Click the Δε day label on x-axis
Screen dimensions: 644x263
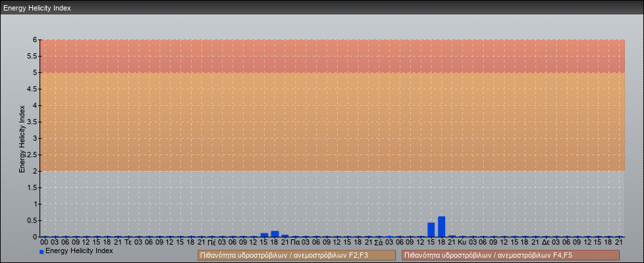pos(545,243)
